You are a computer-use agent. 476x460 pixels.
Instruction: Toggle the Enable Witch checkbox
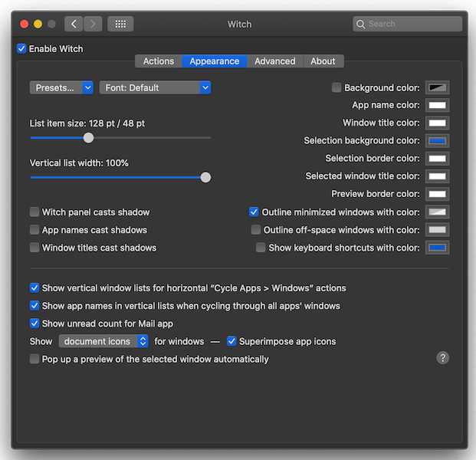(21, 48)
